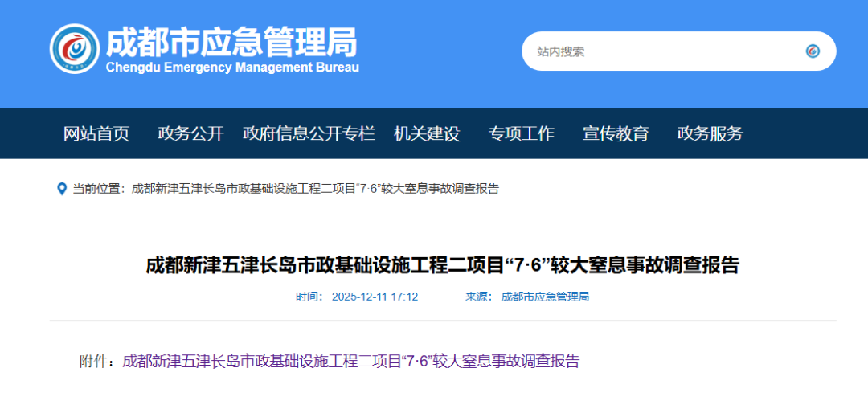Click the search icon in search box
The width and height of the screenshot is (868, 401).
(813, 51)
